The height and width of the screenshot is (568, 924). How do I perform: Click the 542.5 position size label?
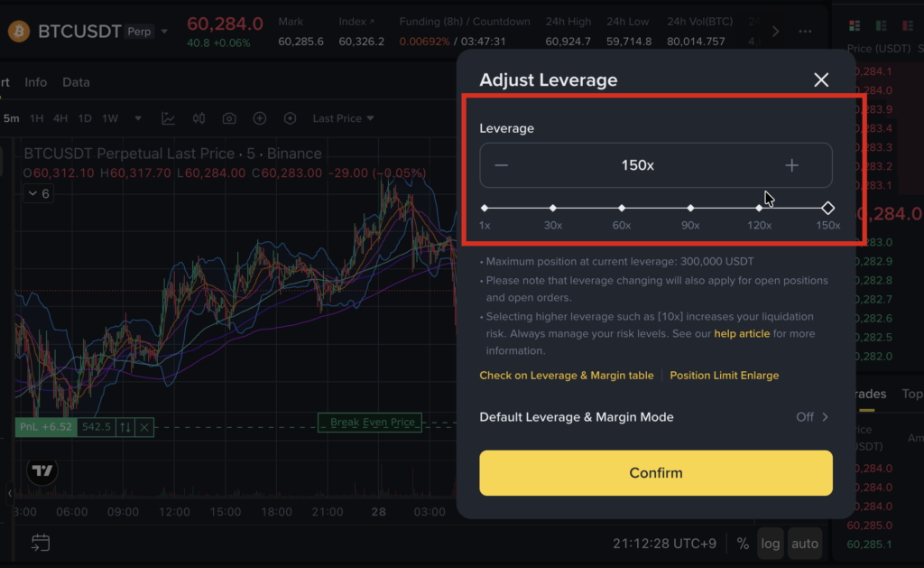tap(96, 426)
